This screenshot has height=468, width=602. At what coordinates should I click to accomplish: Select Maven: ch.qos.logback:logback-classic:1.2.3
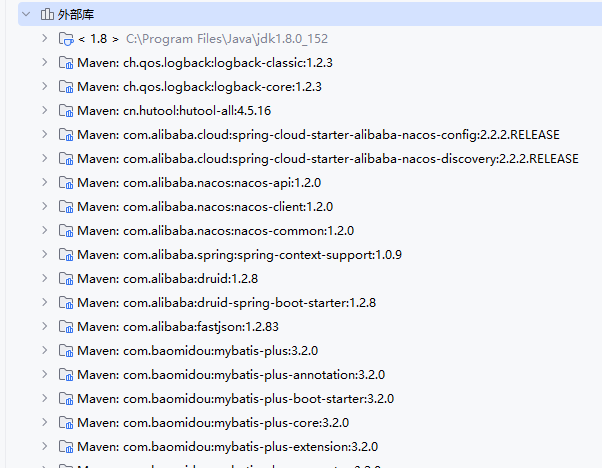(205, 63)
